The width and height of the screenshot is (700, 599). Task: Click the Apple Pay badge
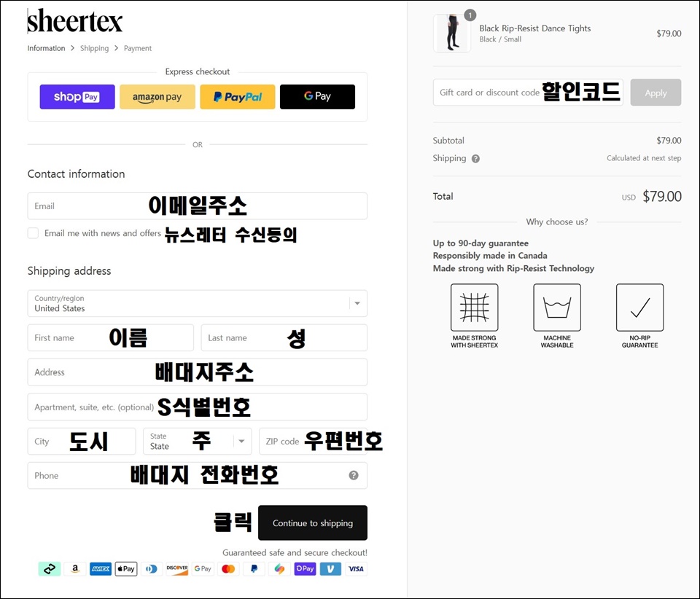126,568
